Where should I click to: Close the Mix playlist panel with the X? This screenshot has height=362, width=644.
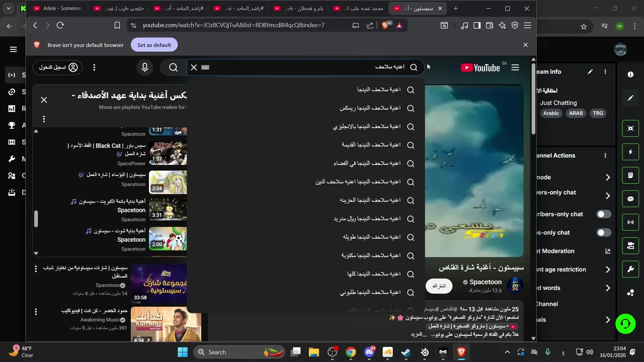click(44, 100)
